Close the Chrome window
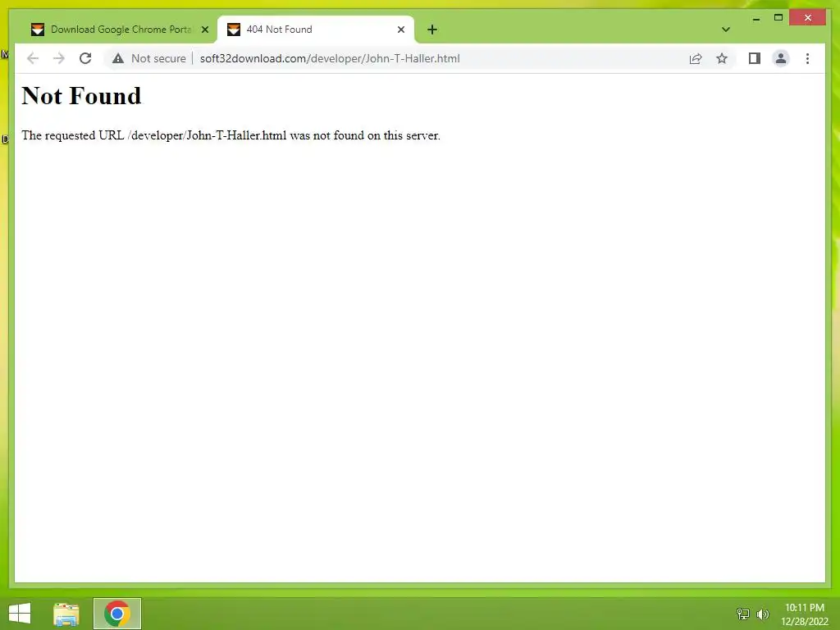The image size is (840, 630). (808, 18)
